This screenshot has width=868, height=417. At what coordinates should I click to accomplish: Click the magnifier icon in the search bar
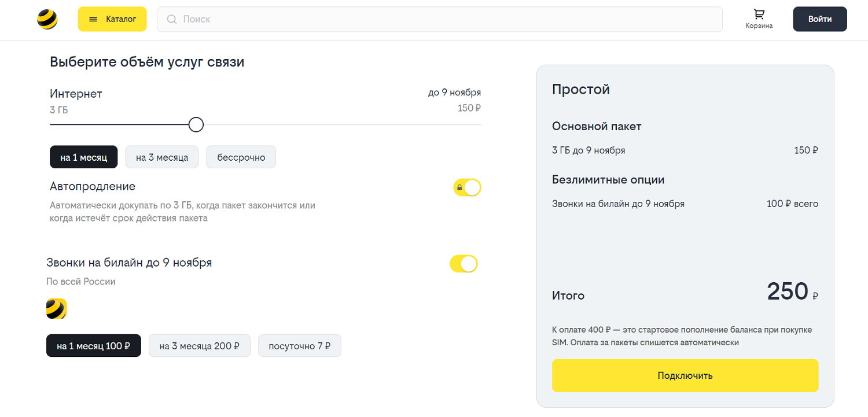172,19
